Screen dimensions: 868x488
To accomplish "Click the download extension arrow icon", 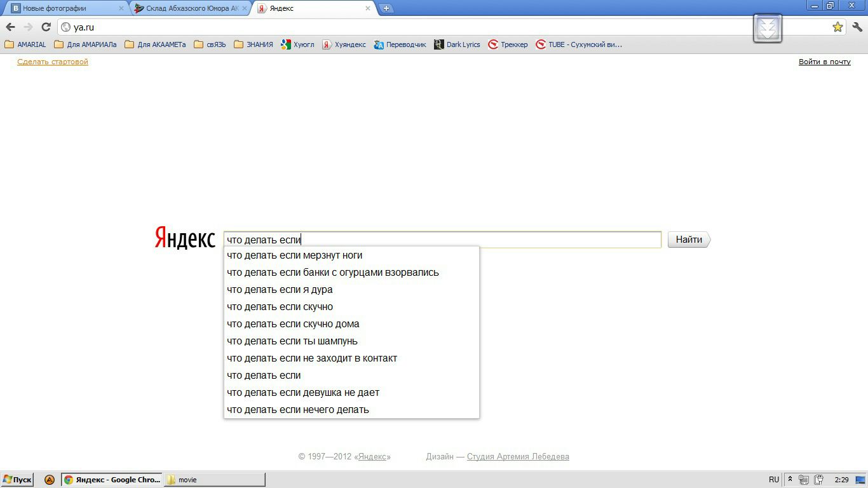I will [x=768, y=28].
